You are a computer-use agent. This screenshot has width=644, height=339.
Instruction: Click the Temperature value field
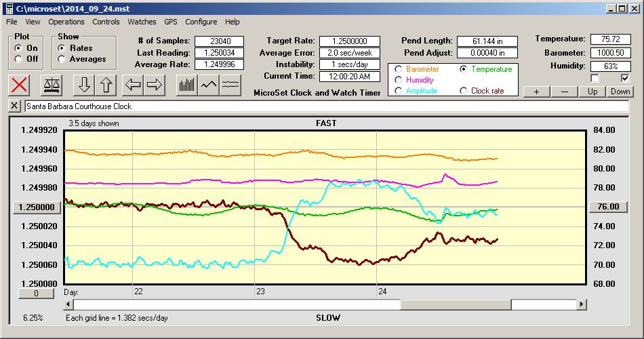tap(610, 39)
